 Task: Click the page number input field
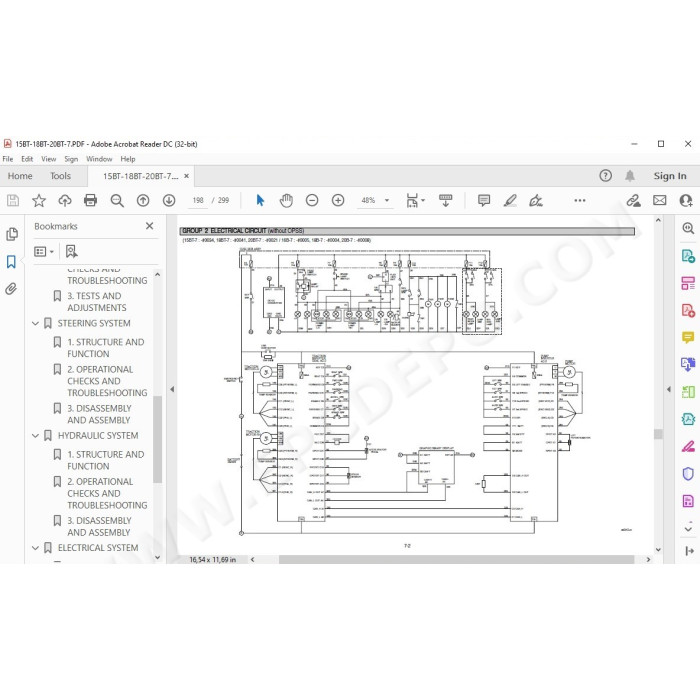(198, 200)
